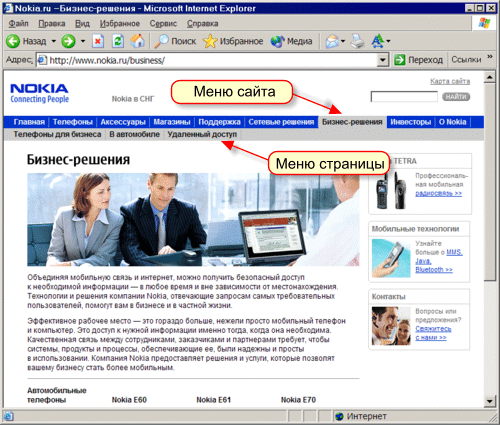Viewport: 500px width, 425px height.
Task: Open the Сервис menu
Action: 163,23
